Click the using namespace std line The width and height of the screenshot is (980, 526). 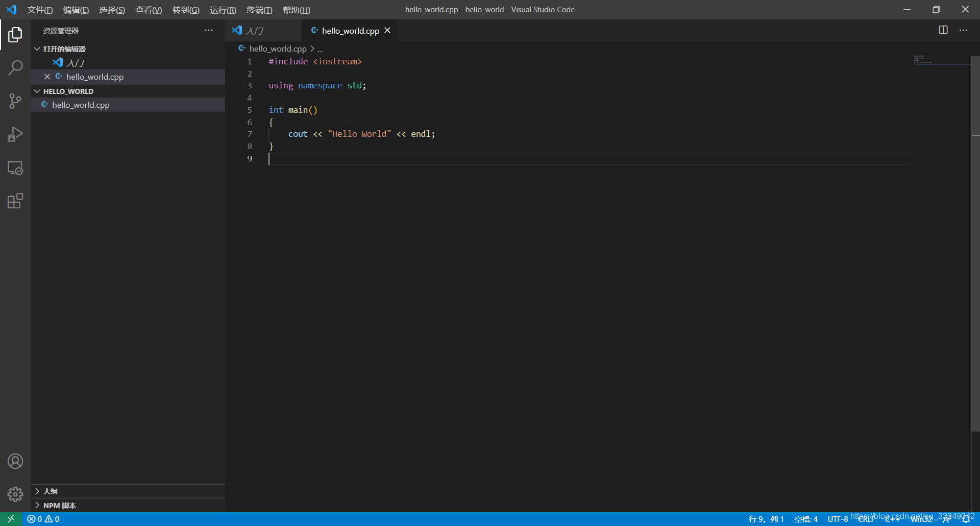click(x=317, y=85)
